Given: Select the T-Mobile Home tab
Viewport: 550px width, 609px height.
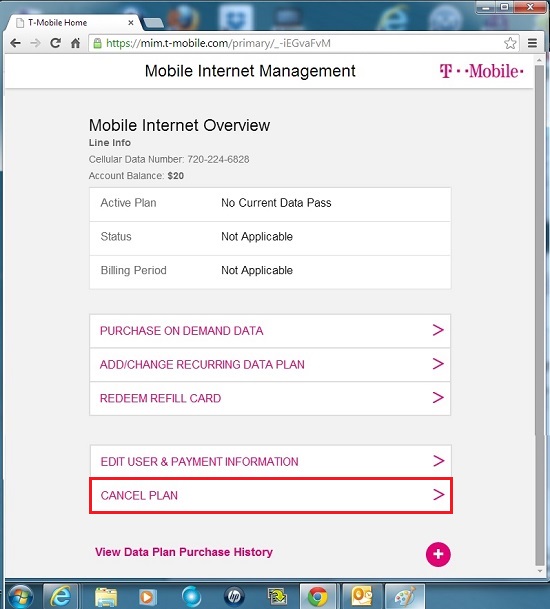Looking at the screenshot, I should pyautogui.click(x=72, y=23).
